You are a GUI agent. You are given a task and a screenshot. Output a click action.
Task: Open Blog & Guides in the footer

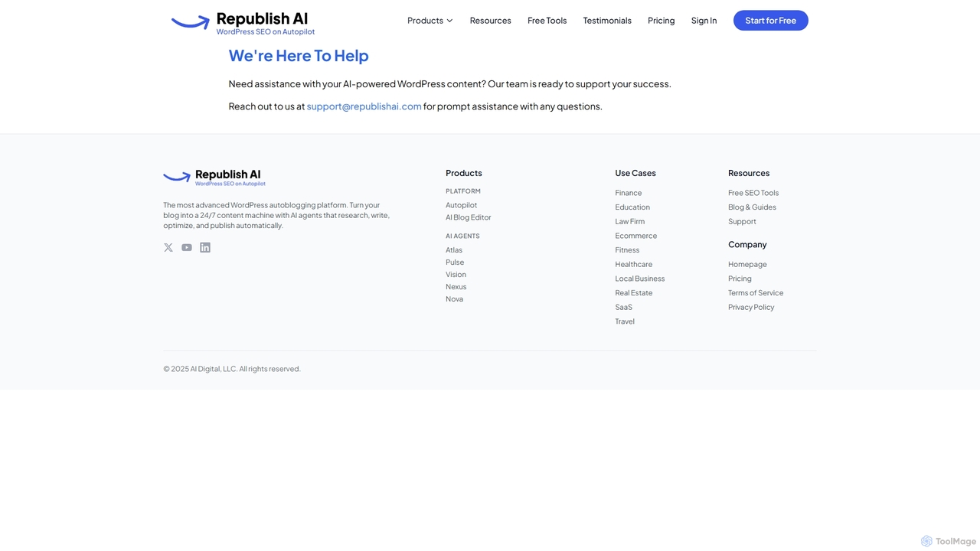[753, 207]
